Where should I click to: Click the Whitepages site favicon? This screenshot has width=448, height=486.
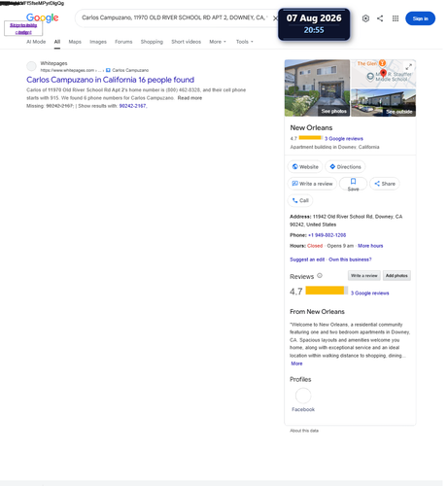pos(31,66)
